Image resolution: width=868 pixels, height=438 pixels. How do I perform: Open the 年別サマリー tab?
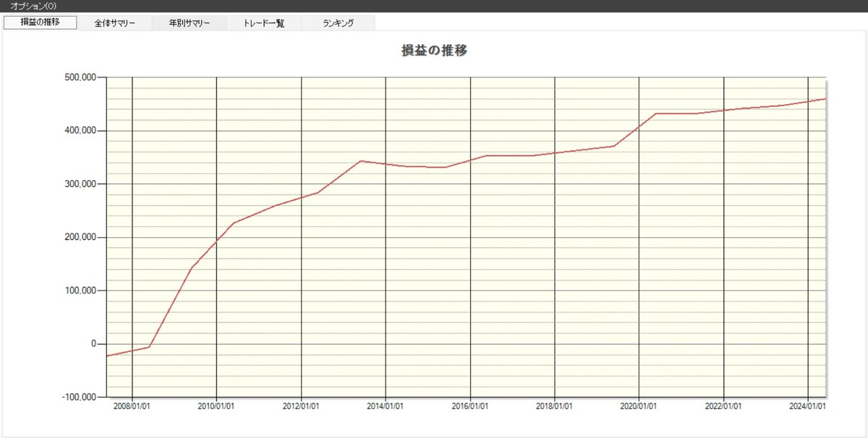coord(190,23)
